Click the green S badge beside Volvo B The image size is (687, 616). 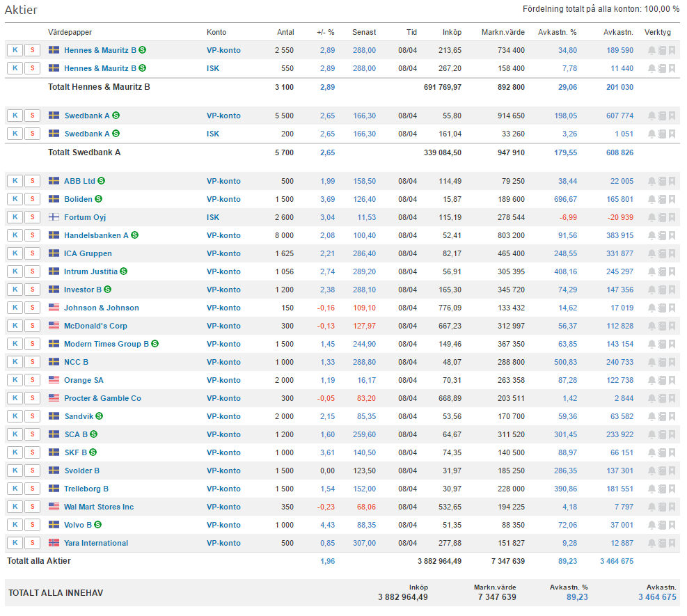pos(97,524)
